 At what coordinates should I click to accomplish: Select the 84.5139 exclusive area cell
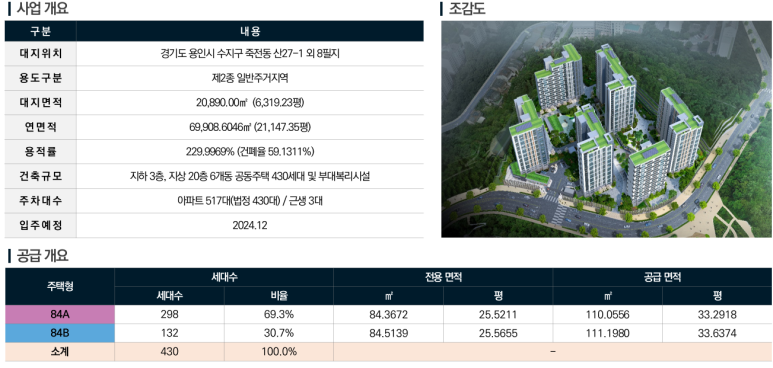[388, 333]
